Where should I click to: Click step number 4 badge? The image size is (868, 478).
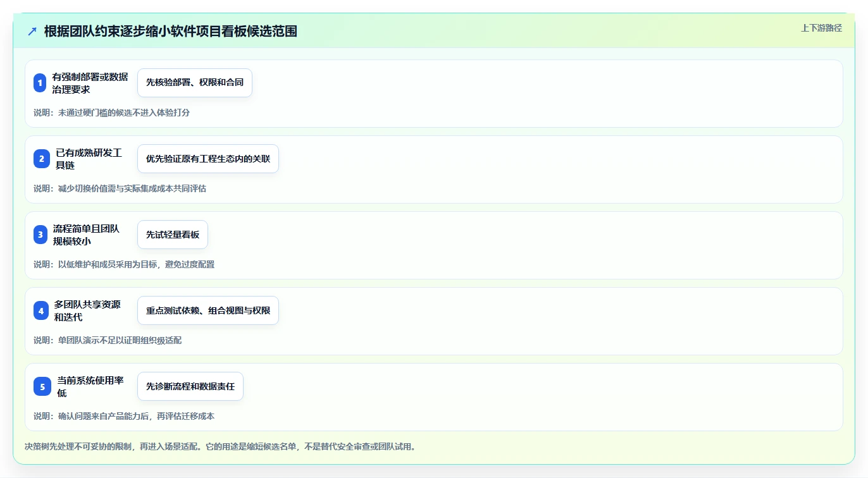click(x=41, y=310)
